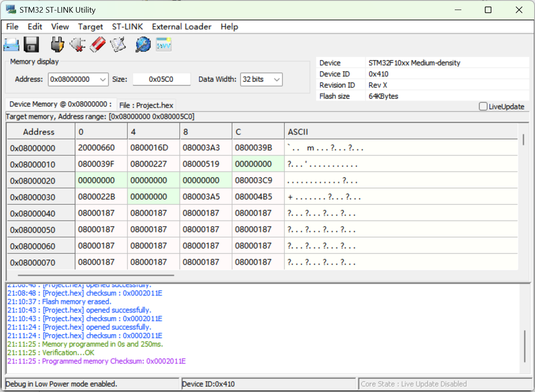Open the External Loader menu
Viewport: 535px width, 392px height.
(x=181, y=27)
